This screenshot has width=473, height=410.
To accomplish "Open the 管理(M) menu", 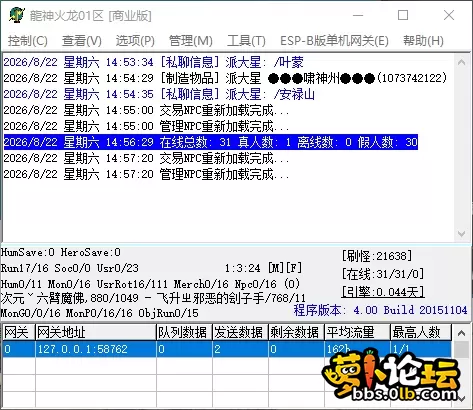I will [x=191, y=41].
